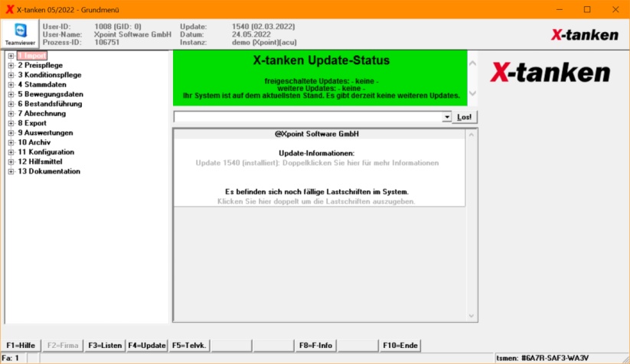This screenshot has width=630, height=364.
Task: Select 9 Auswertungen in the tree
Action: 45,133
